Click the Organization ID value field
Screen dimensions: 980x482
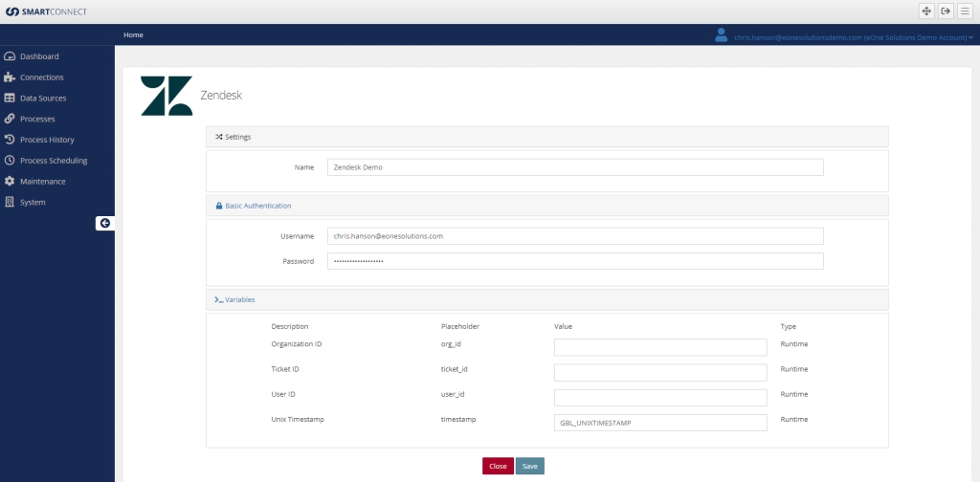[x=660, y=347]
